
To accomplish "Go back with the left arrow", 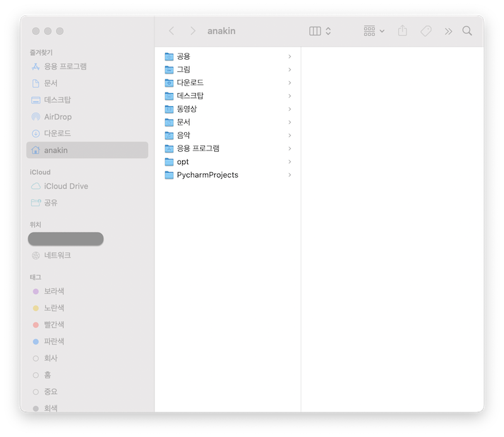I will tap(171, 31).
